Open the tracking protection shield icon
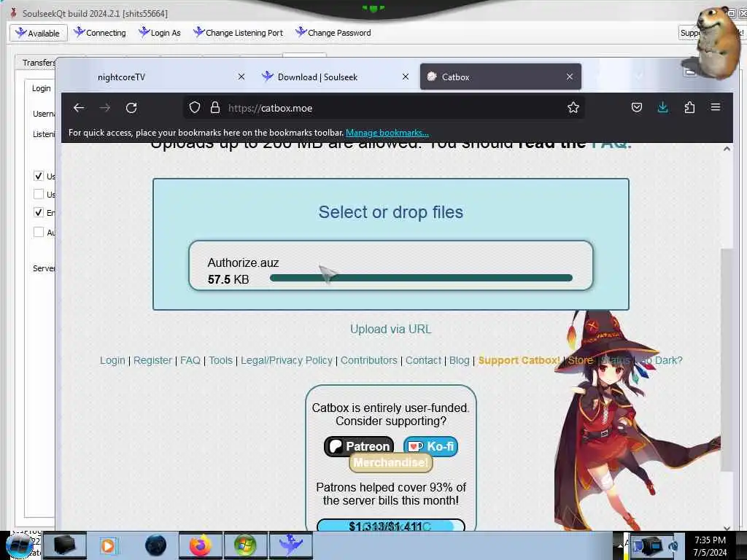747x560 pixels. (194, 108)
